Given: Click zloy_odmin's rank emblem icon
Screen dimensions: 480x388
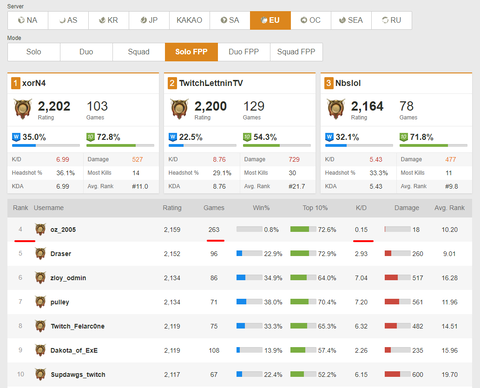Looking at the screenshot, I should pyautogui.click(x=40, y=278).
